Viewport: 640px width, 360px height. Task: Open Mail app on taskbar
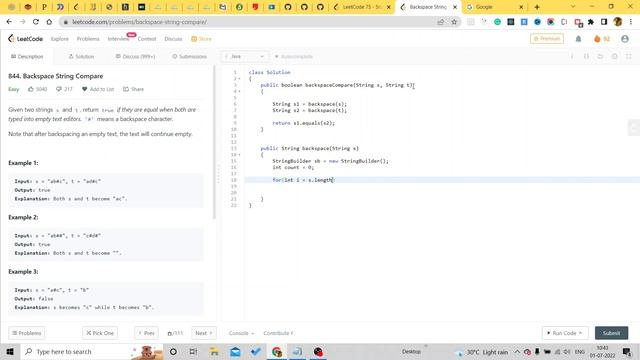235,351
